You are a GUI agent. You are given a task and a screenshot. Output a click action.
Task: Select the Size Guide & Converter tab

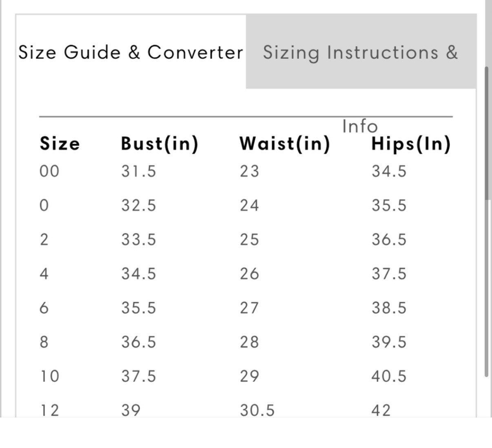[131, 52]
